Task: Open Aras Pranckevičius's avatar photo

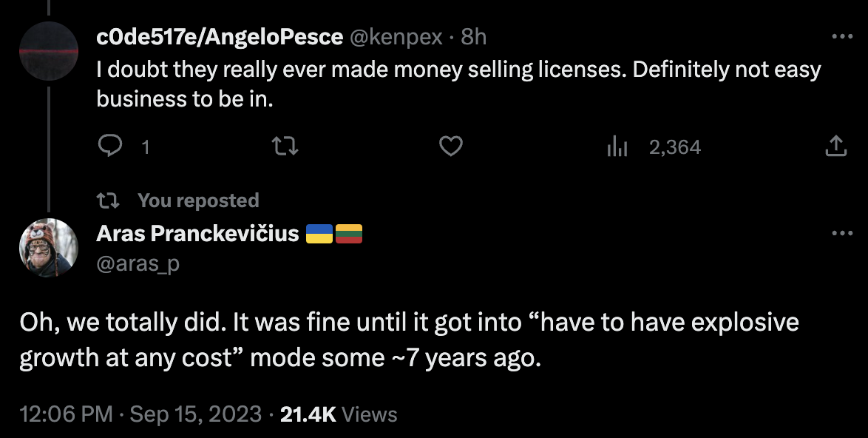Action: 49,248
